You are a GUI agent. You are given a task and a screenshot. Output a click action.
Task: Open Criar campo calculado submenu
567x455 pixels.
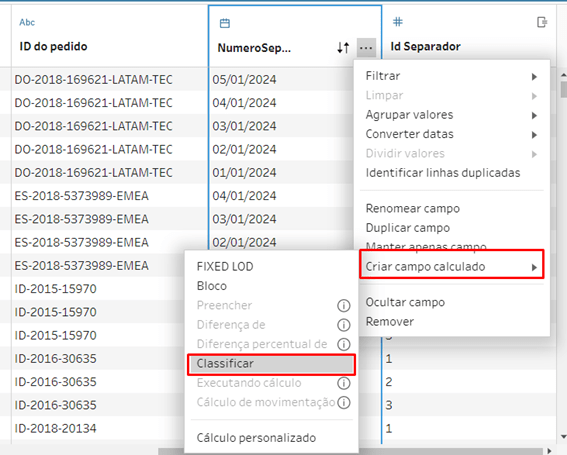[451, 267]
